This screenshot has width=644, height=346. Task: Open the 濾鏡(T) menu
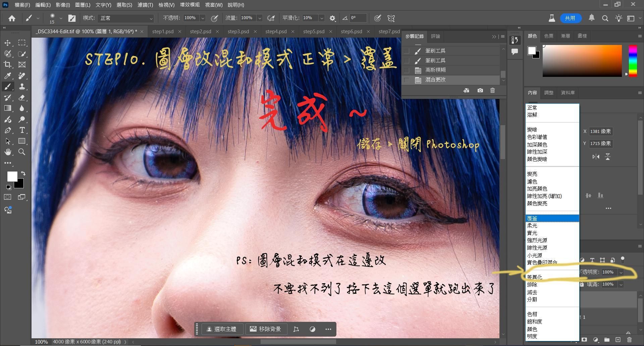145,5
